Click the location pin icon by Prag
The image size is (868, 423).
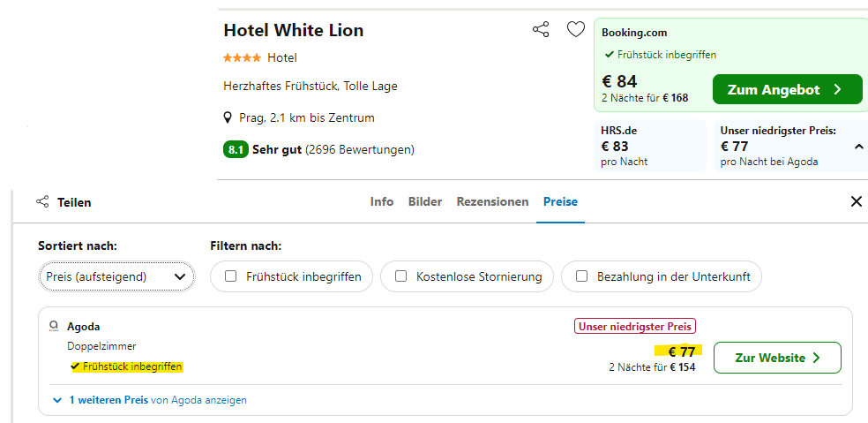228,117
